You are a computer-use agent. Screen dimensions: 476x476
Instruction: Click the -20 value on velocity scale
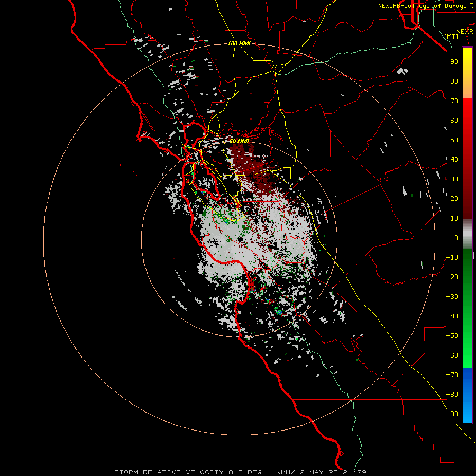(452, 277)
